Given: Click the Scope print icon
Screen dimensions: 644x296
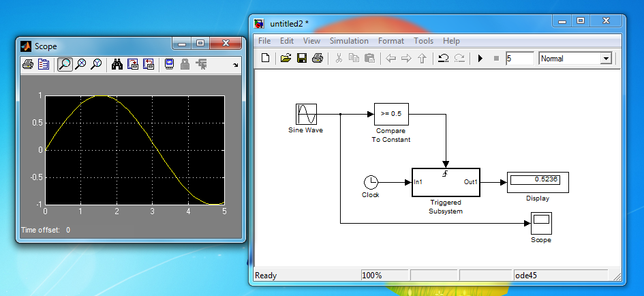Looking at the screenshot, I should (27, 65).
